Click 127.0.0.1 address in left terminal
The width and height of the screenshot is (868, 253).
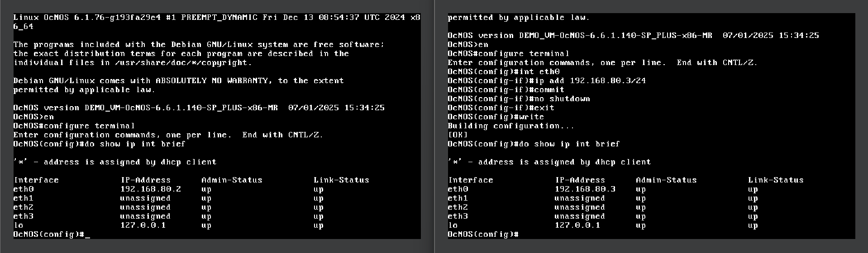point(143,225)
